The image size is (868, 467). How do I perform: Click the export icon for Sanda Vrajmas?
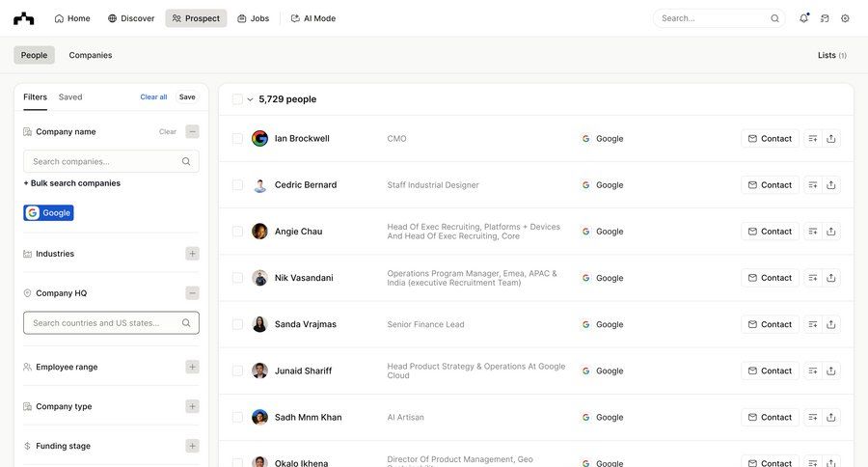(831, 324)
